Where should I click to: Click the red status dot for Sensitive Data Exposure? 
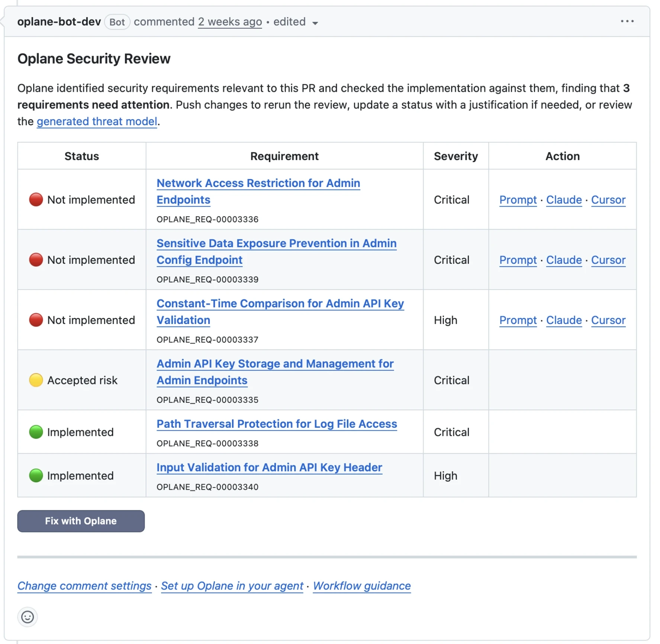pos(36,260)
